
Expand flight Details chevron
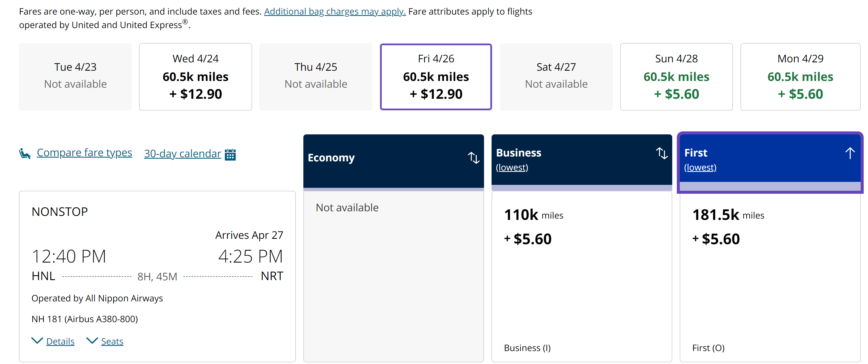[x=37, y=341]
